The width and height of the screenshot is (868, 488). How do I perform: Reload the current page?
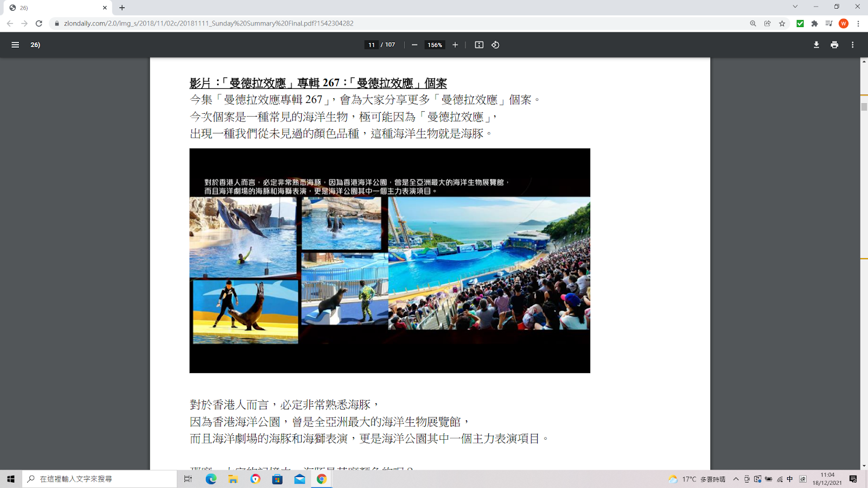pyautogui.click(x=39, y=23)
